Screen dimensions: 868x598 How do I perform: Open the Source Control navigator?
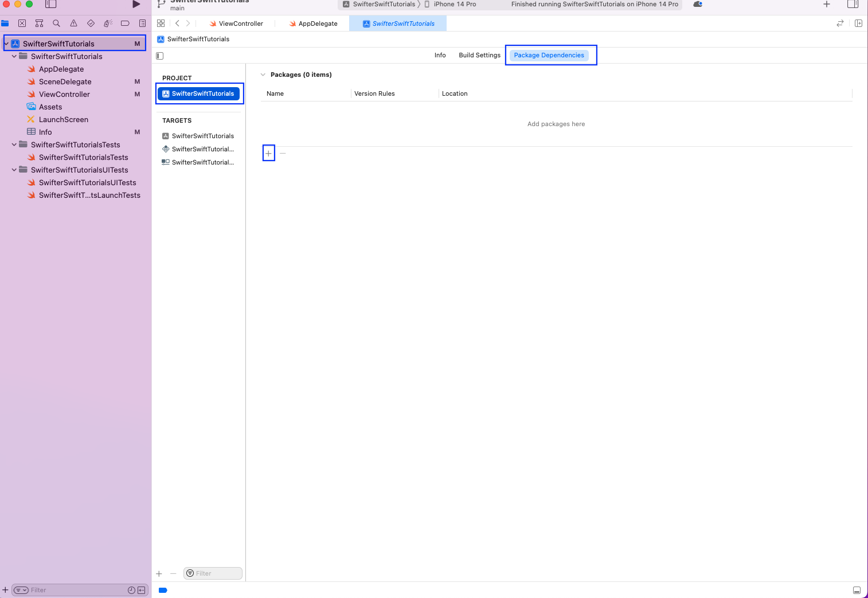22,24
